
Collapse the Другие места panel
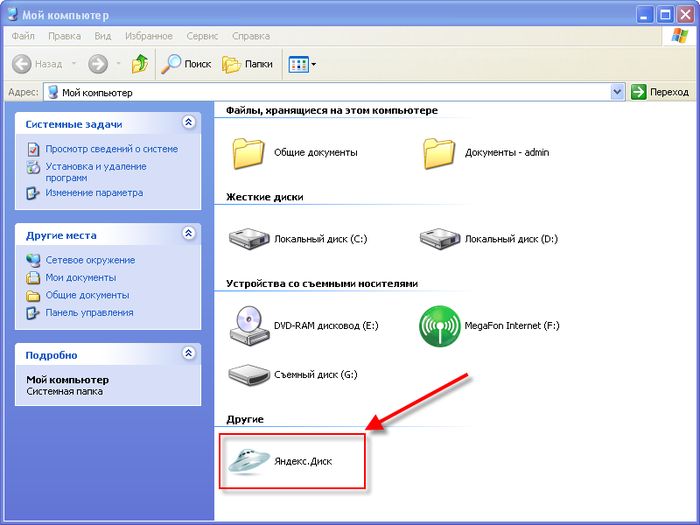[189, 233]
